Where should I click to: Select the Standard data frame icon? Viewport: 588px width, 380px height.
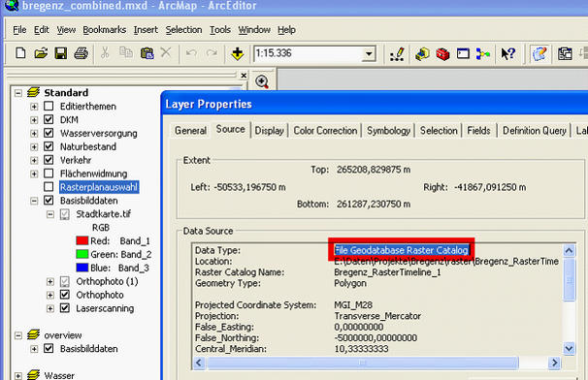(x=33, y=92)
